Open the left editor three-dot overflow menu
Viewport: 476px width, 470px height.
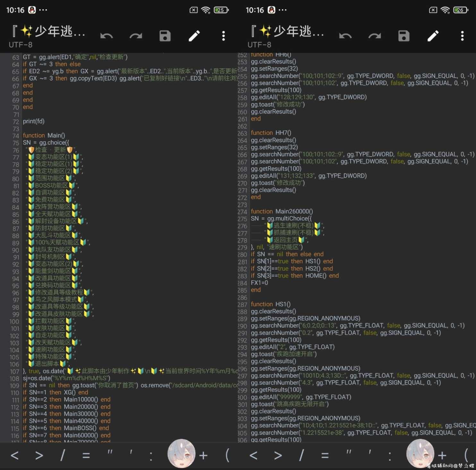pos(224,36)
